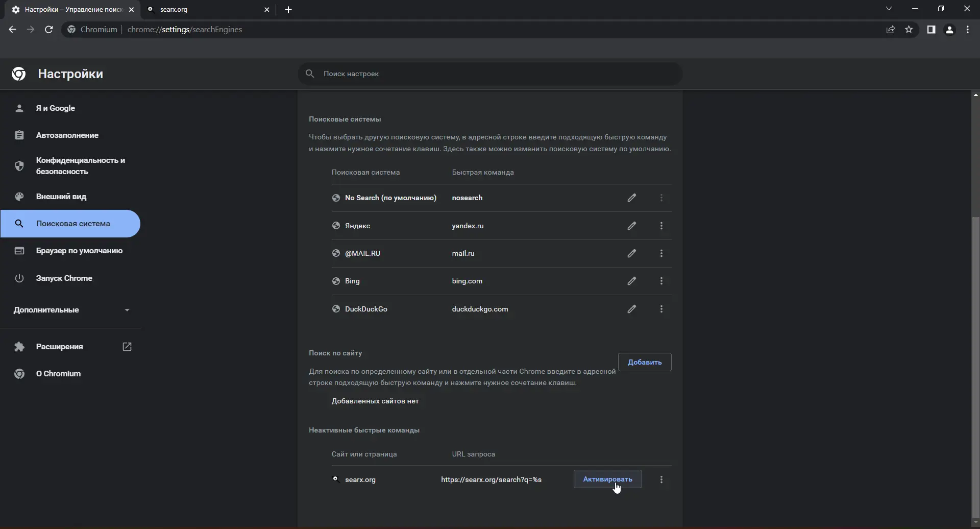Edit the Яндекс search engine entry

[x=632, y=226]
